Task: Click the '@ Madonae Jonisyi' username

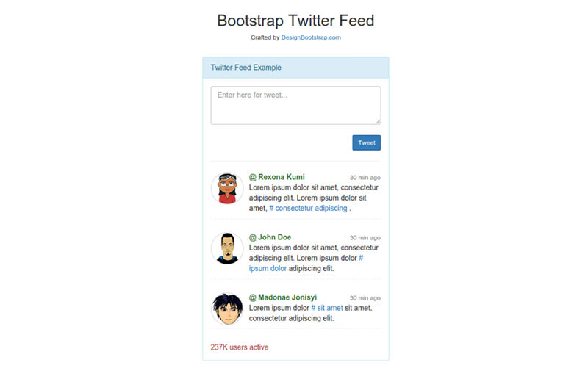Action: coord(283,297)
